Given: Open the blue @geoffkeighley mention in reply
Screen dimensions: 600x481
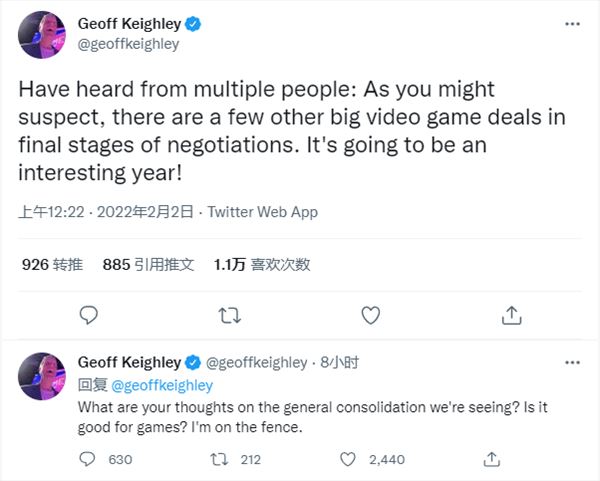Looking at the screenshot, I should coord(162,385).
